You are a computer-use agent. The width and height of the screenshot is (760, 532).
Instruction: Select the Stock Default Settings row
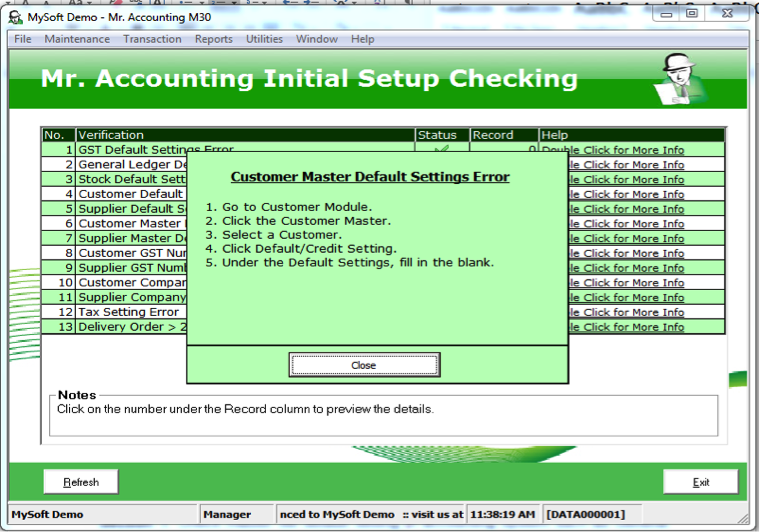click(132, 179)
